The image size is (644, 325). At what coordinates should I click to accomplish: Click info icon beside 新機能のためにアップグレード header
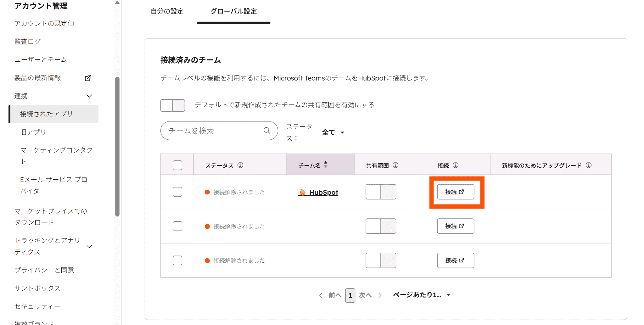click(x=588, y=165)
